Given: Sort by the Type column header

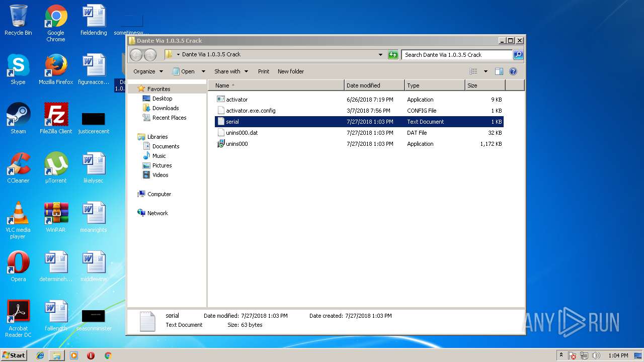Looking at the screenshot, I should click(435, 85).
